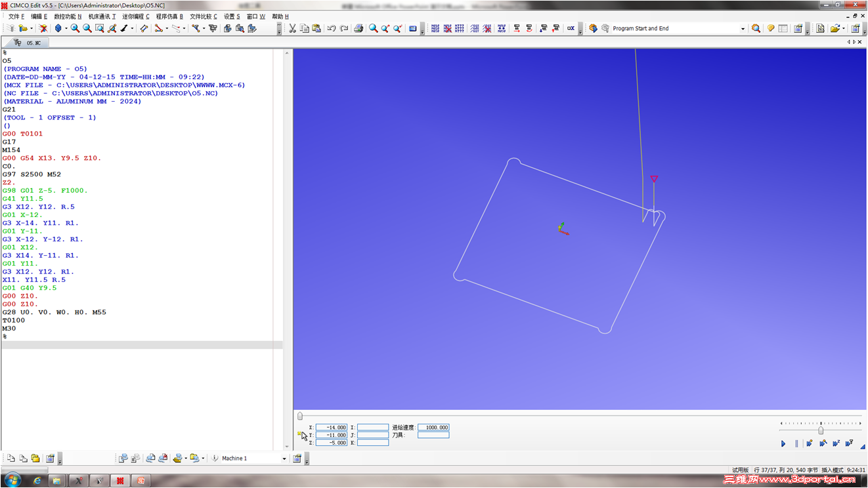Screen dimensions: 868x488
Task: Click the pick-coordinate cursor icon in backplot panel
Action: [x=301, y=434]
